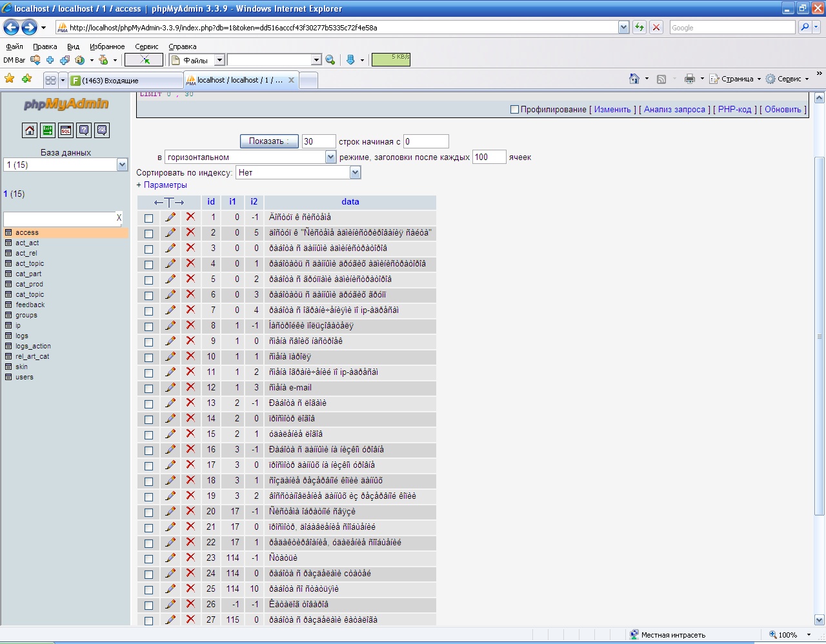The height and width of the screenshot is (644, 826).
Task: Click the Google search magnifier icon
Action: (x=804, y=27)
